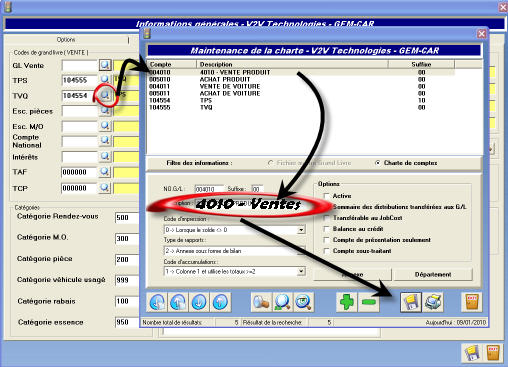Check Transférable au JobCost

pyautogui.click(x=327, y=218)
